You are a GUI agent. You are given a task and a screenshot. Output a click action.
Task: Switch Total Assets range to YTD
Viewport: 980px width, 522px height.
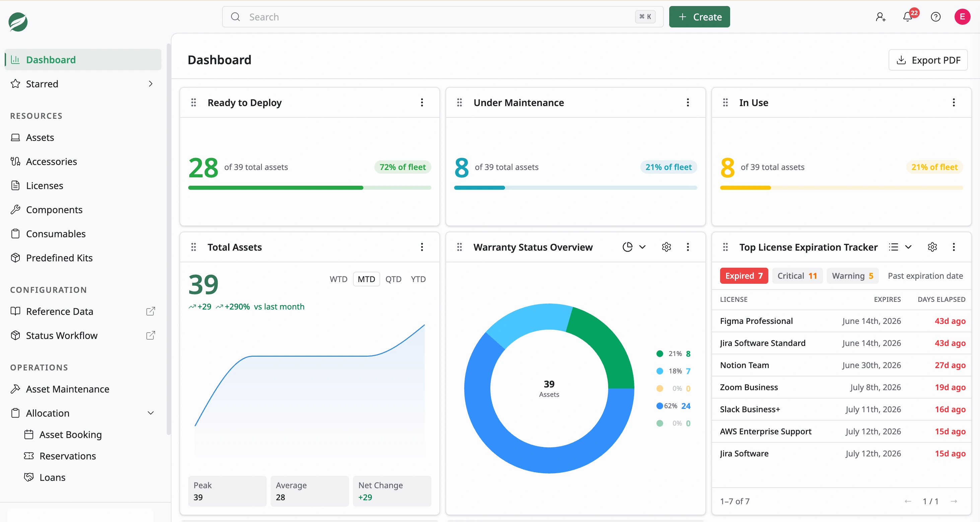[x=418, y=279]
